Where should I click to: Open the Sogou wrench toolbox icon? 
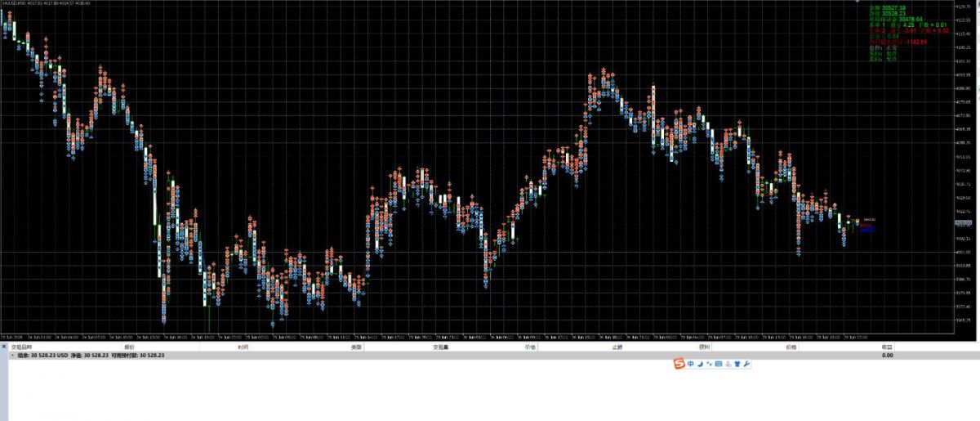click(746, 364)
